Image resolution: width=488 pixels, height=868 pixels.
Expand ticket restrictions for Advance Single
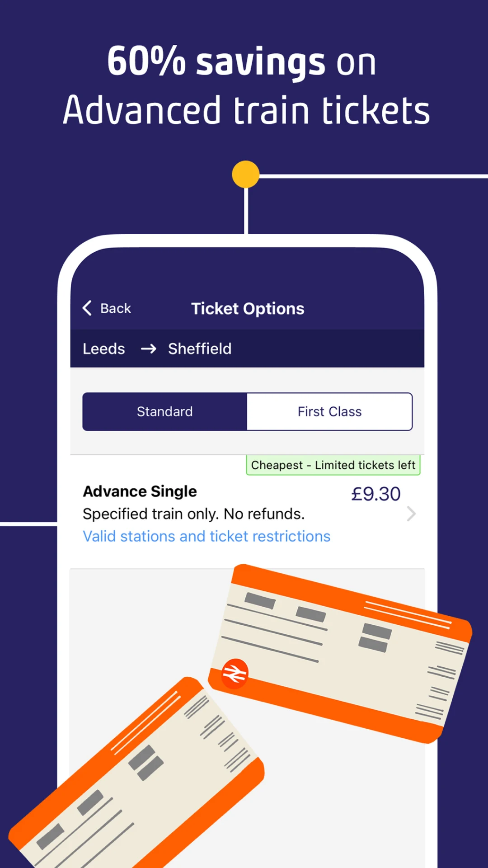(x=206, y=536)
